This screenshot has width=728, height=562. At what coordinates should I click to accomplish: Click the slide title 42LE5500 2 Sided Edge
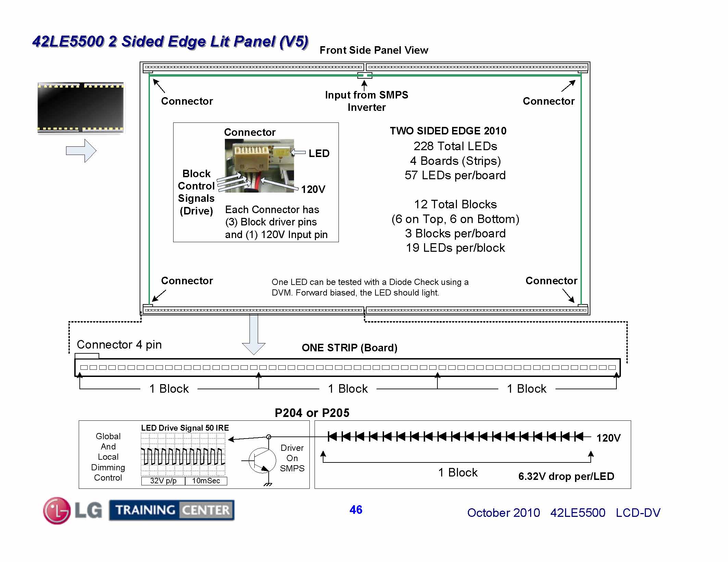point(170,42)
